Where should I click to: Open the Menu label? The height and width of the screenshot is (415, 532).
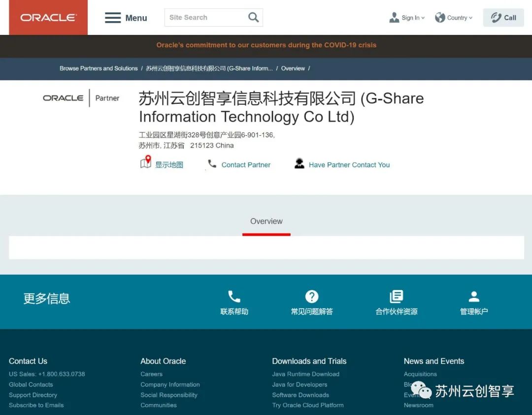pyautogui.click(x=136, y=18)
